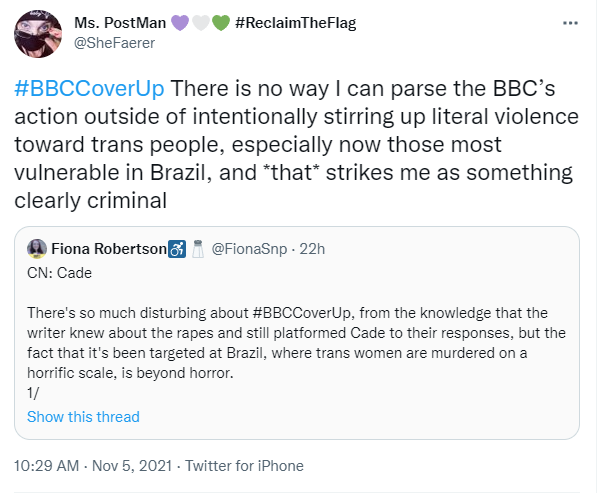
Task: Open the @SheFaerer handle
Action: click(114, 43)
